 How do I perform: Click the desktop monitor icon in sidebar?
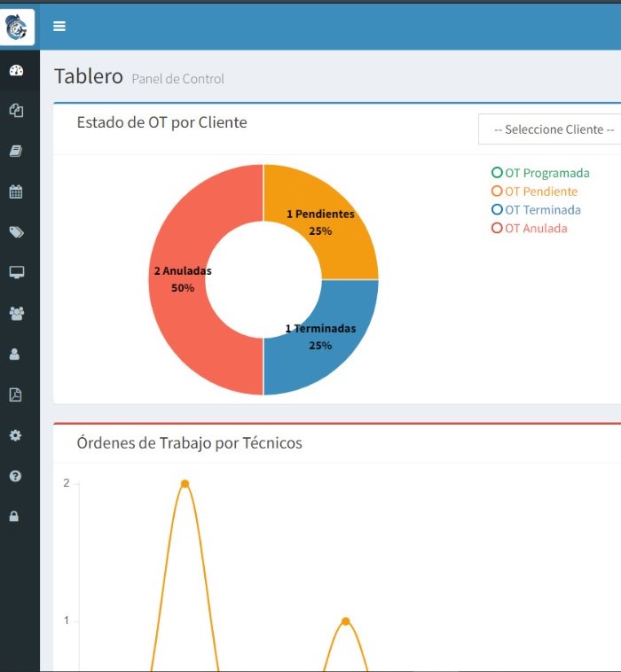(16, 272)
